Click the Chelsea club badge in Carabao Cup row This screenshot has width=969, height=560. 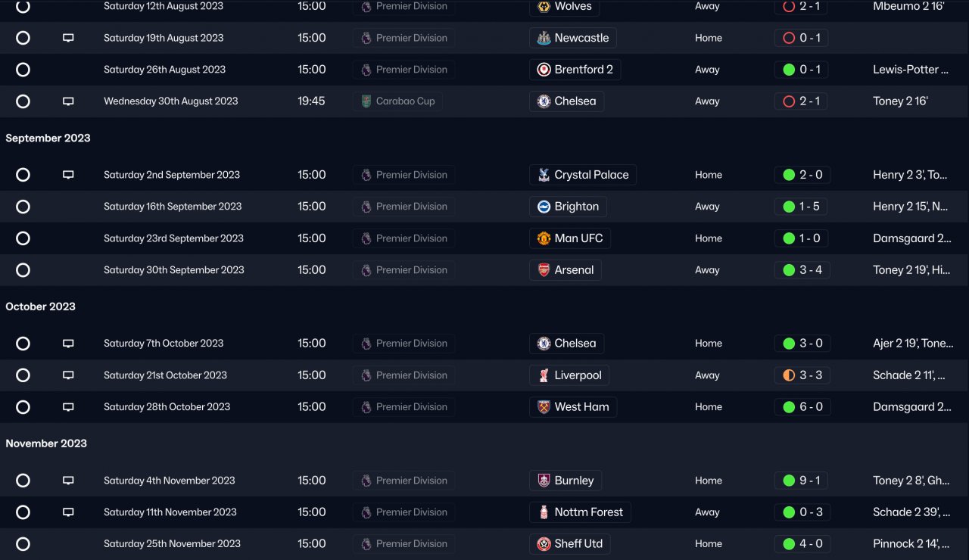click(544, 101)
